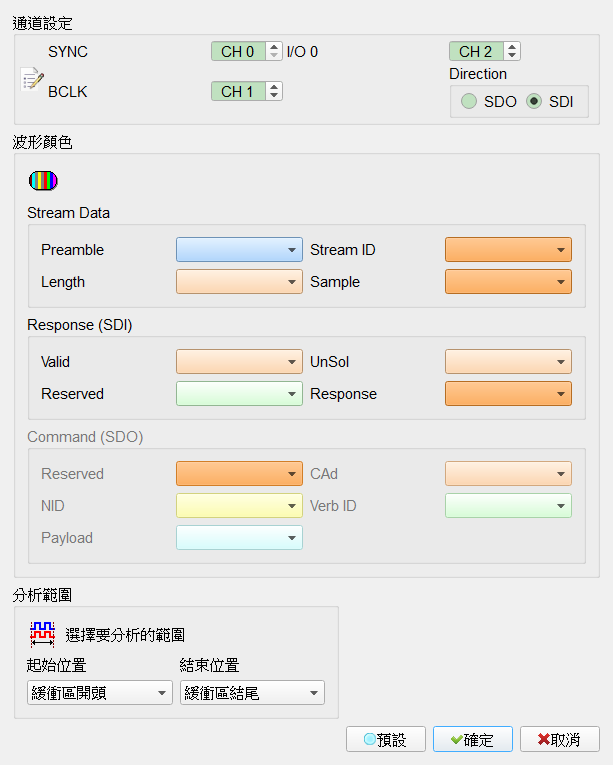
Task: Open the Response color dropdown
Action: coord(508,394)
